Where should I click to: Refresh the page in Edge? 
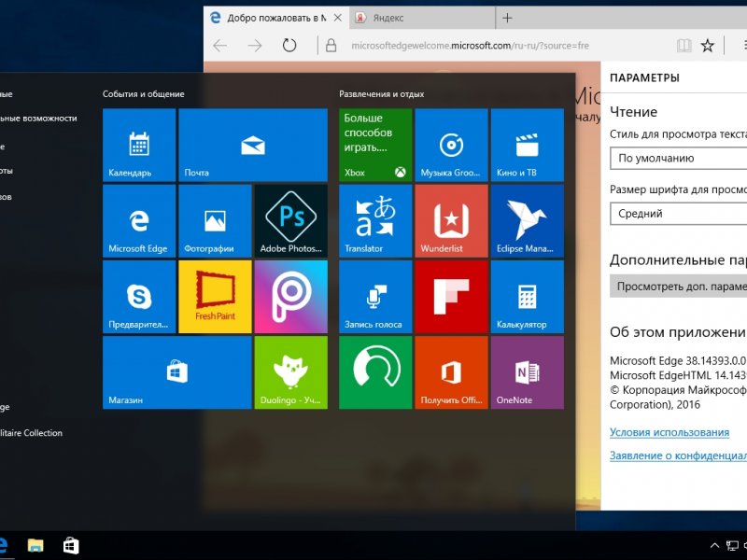coord(289,45)
